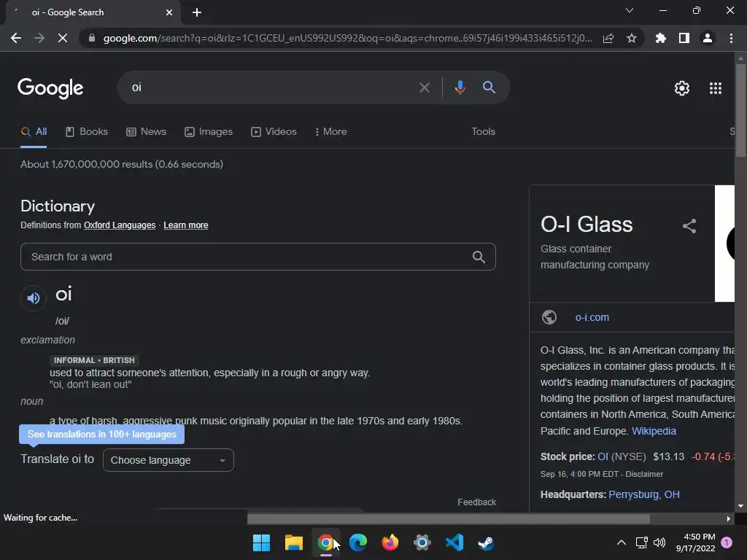Clear the Google search box
747x560 pixels.
tap(424, 87)
